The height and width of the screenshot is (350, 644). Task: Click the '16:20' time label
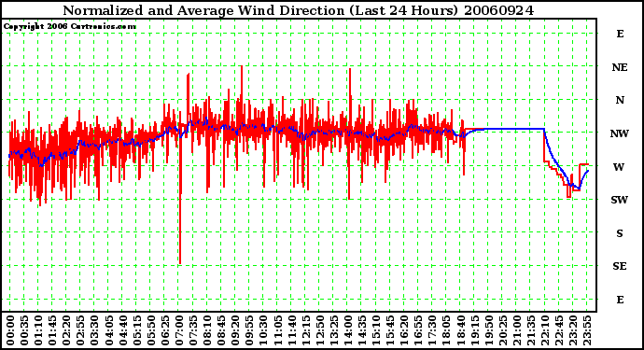coord(403,330)
